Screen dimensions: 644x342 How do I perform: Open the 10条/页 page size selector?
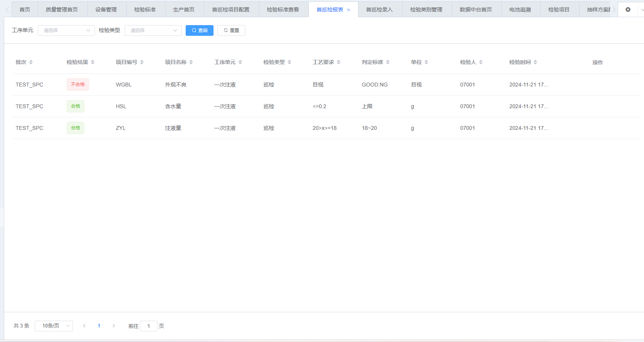(x=54, y=326)
